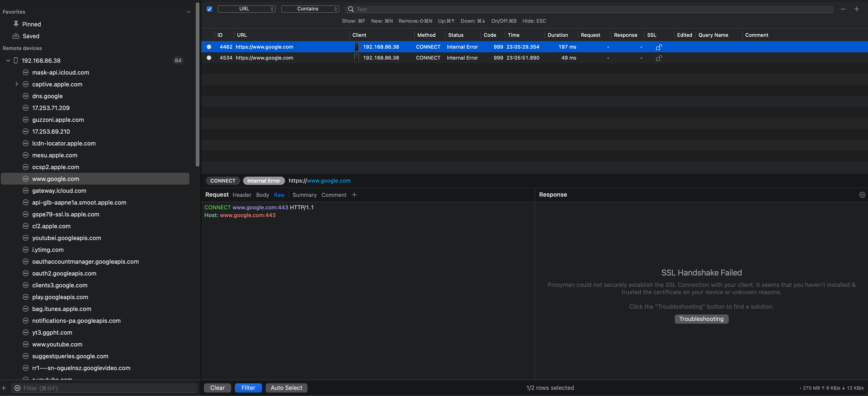Image resolution: width=868 pixels, height=396 pixels.
Task: Open the Summary tab
Action: (x=304, y=195)
